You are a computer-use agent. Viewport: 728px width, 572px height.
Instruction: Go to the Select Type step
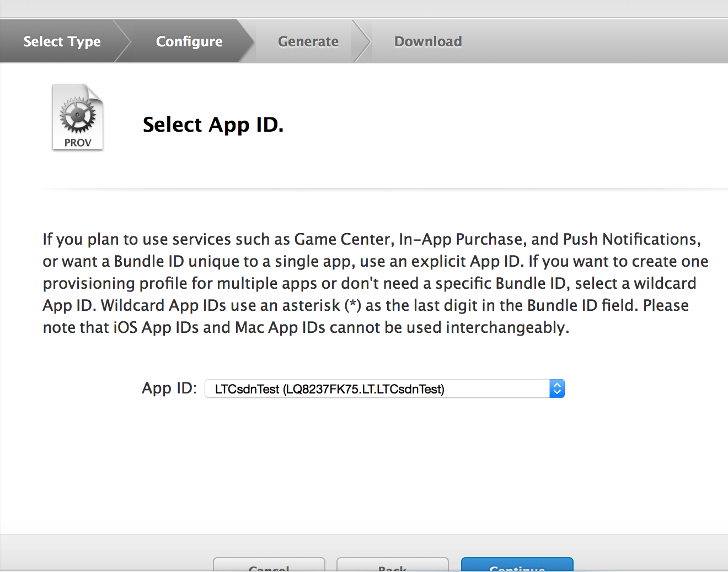pos(62,41)
